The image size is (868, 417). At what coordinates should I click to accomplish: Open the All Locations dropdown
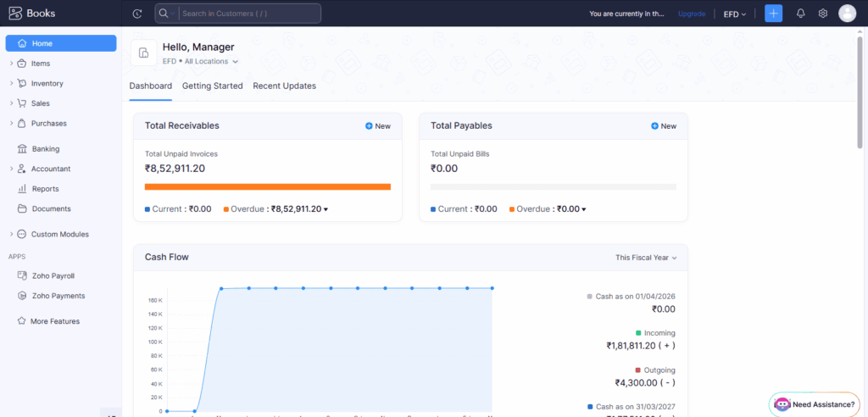click(211, 62)
